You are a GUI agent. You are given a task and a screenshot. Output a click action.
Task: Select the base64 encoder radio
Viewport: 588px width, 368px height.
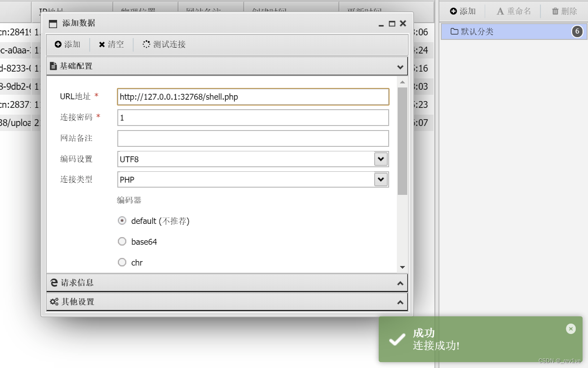click(x=122, y=242)
